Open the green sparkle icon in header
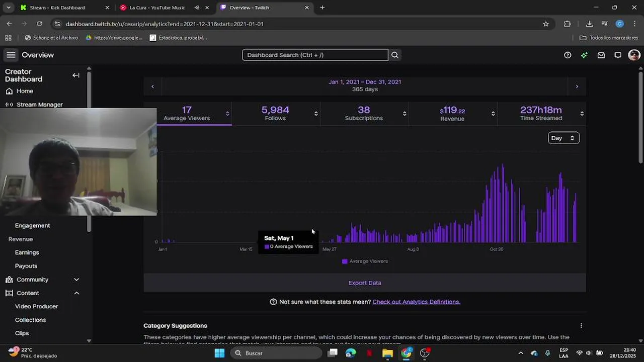The width and height of the screenshot is (644, 362). (x=584, y=55)
